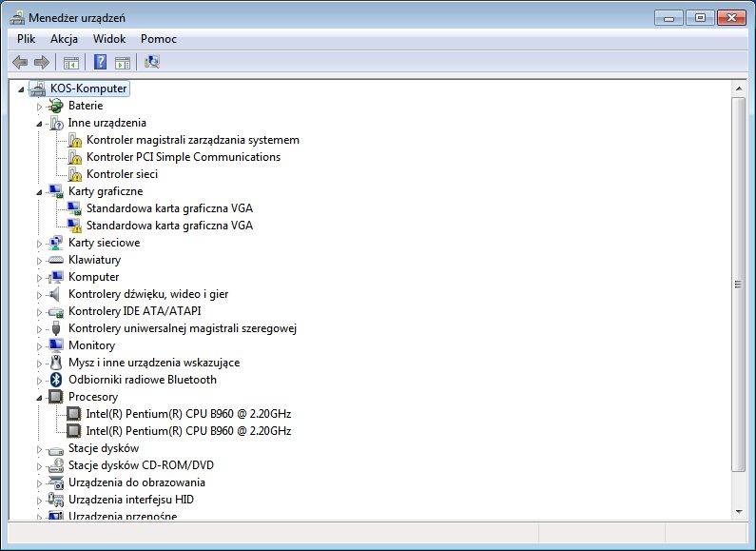
Task: Collapse the Karty graficzne category
Action: click(40, 192)
